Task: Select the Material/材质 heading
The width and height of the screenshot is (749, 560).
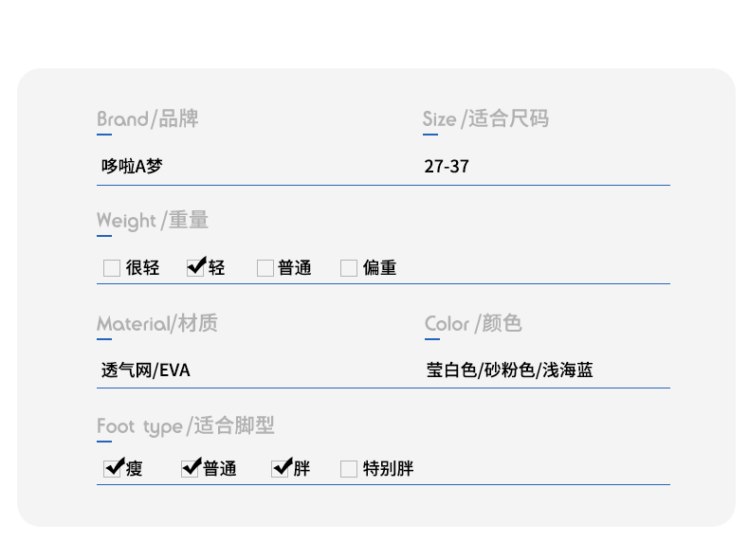Action: [x=157, y=323]
